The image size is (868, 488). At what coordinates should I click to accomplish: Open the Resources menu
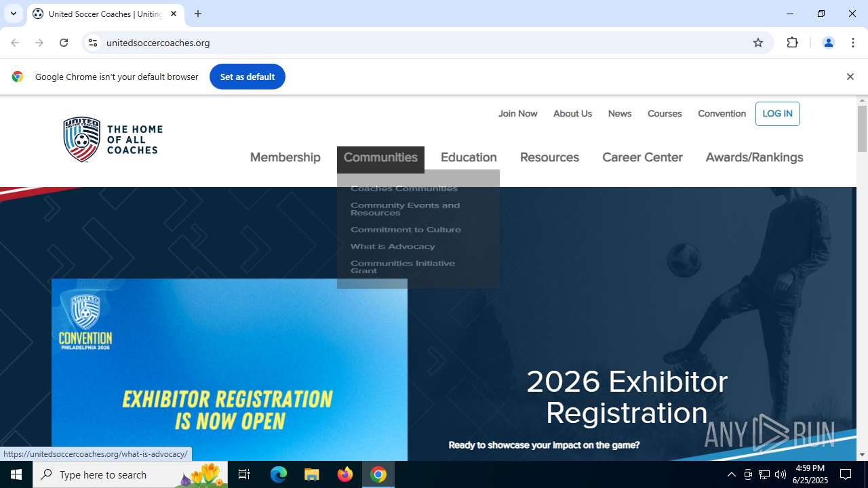pos(549,157)
